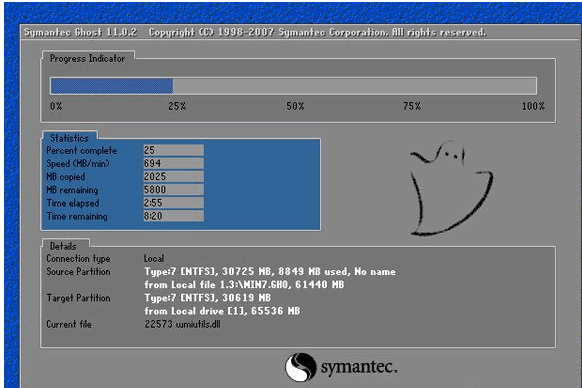The width and height of the screenshot is (582, 388).
Task: Click the MB remaining value 5800
Action: (173, 190)
